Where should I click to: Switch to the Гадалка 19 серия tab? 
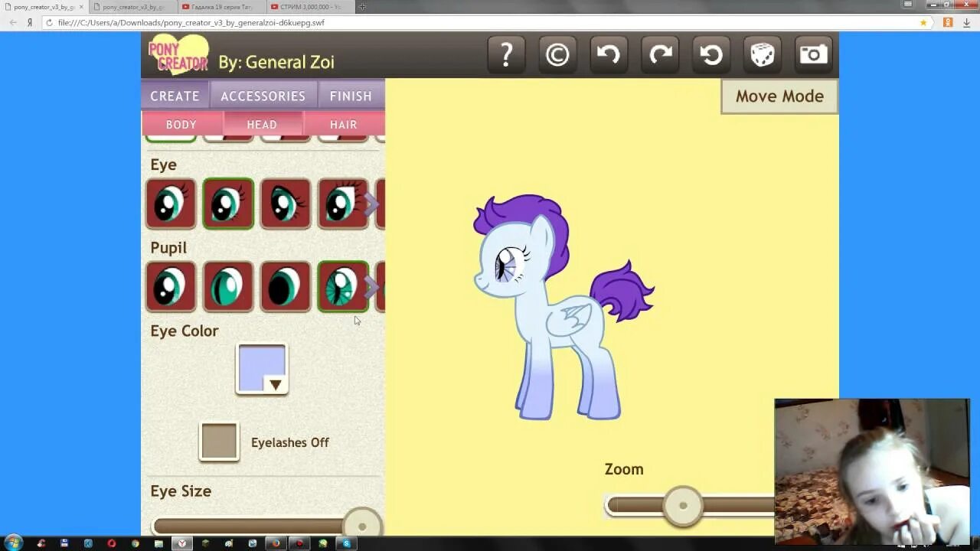[220, 7]
